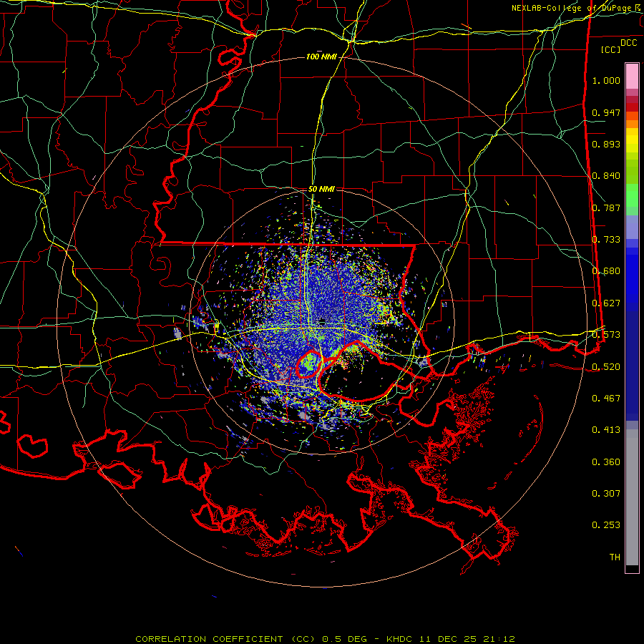
Task: Click the bright green color bar segment
Action: [x=632, y=196]
